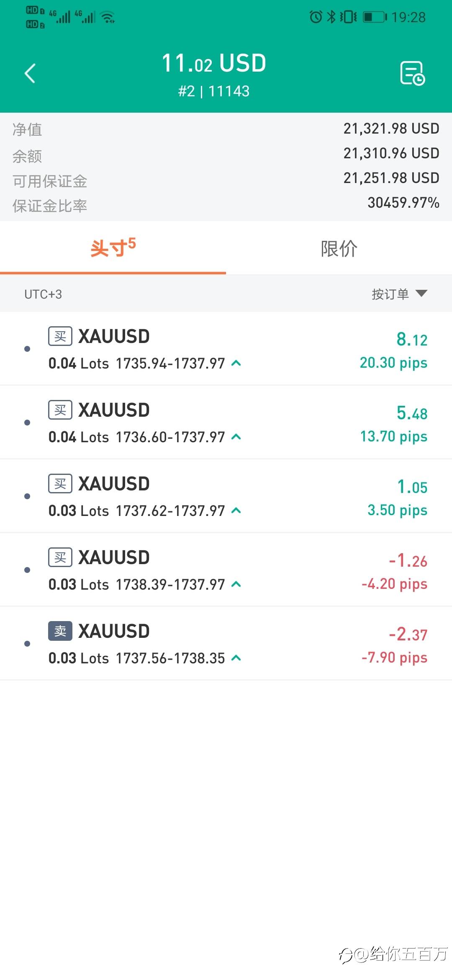The height and width of the screenshot is (980, 452).
Task: Open the position showing -1.26 loss
Action: pos(226,570)
